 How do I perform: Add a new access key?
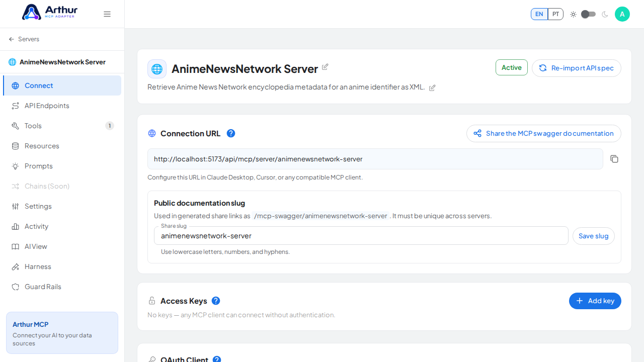595,301
